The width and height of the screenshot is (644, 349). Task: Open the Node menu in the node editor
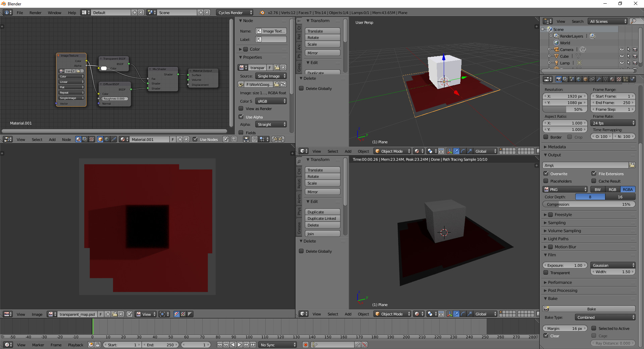[66, 140]
